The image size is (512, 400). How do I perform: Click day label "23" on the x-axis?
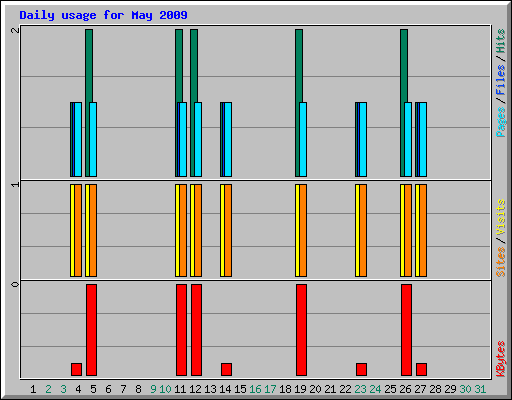point(360,389)
